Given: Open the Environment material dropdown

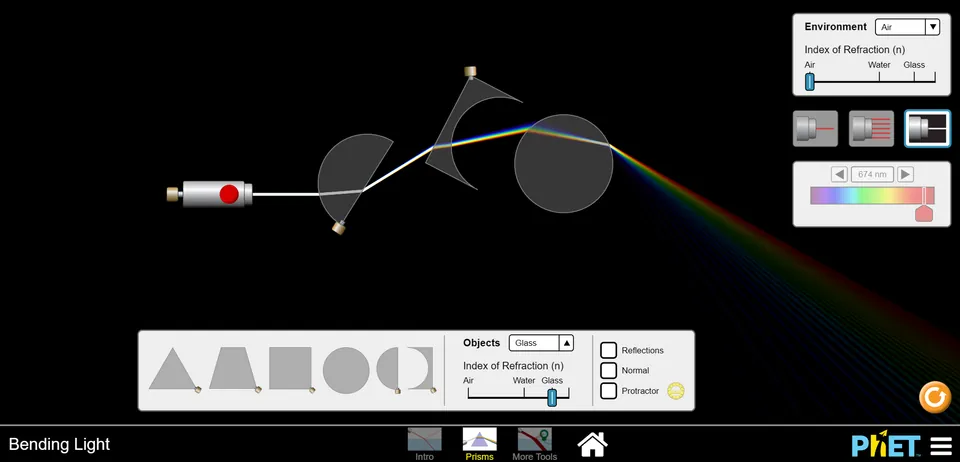Looking at the screenshot, I should (x=907, y=27).
